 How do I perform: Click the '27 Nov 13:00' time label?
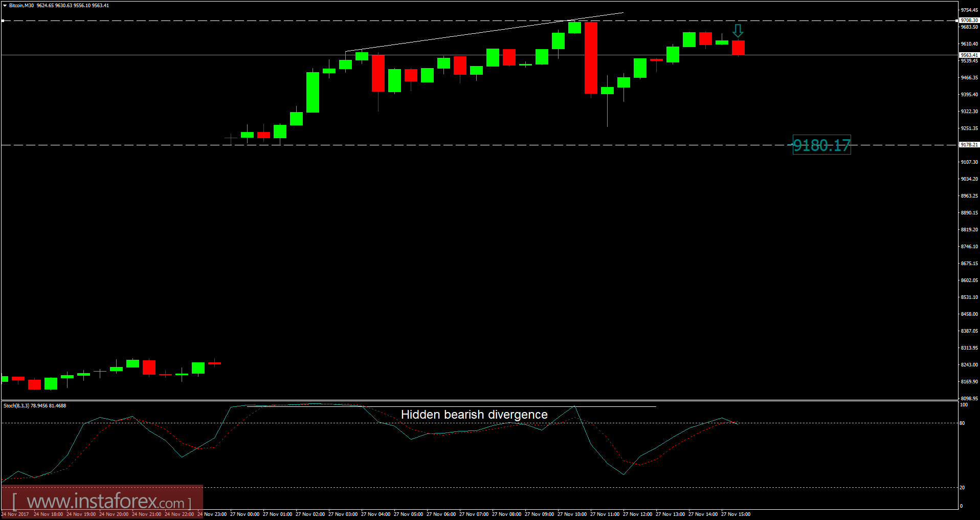click(670, 514)
